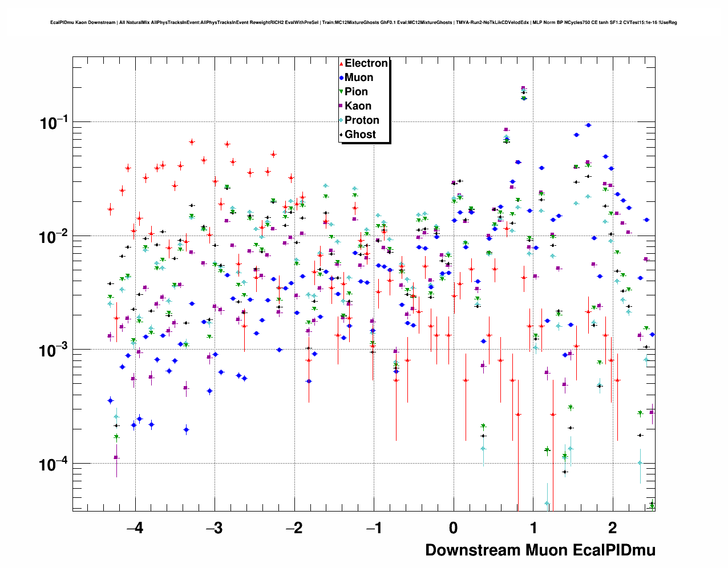728x568 pixels.
Task: Click the −4 x-axis tick label
Action: [x=135, y=528]
